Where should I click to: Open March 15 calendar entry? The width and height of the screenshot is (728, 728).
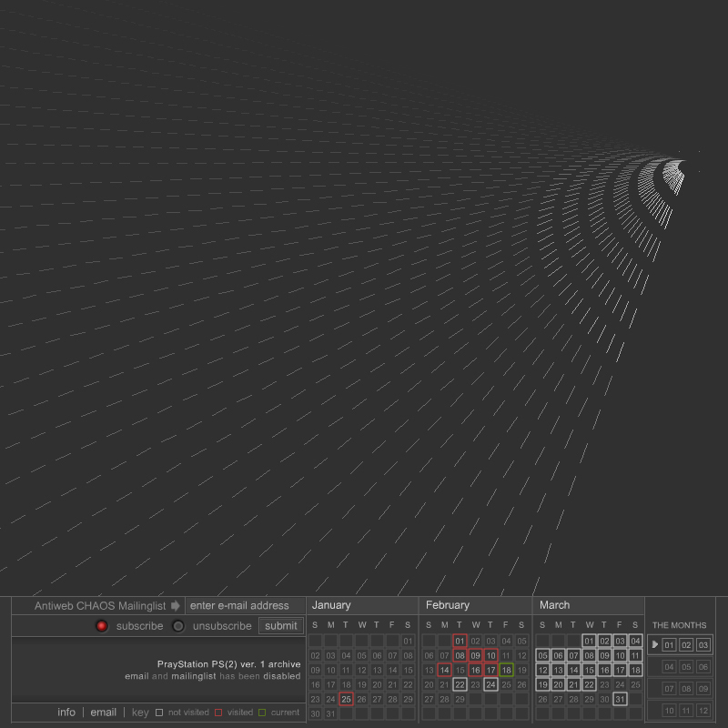589,671
